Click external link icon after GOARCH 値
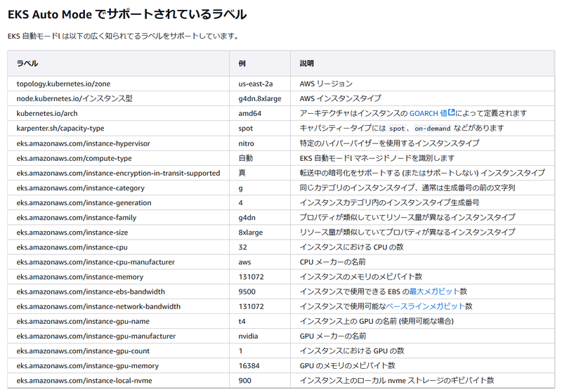Image resolution: width=562 pixels, height=392 pixels. (x=451, y=112)
